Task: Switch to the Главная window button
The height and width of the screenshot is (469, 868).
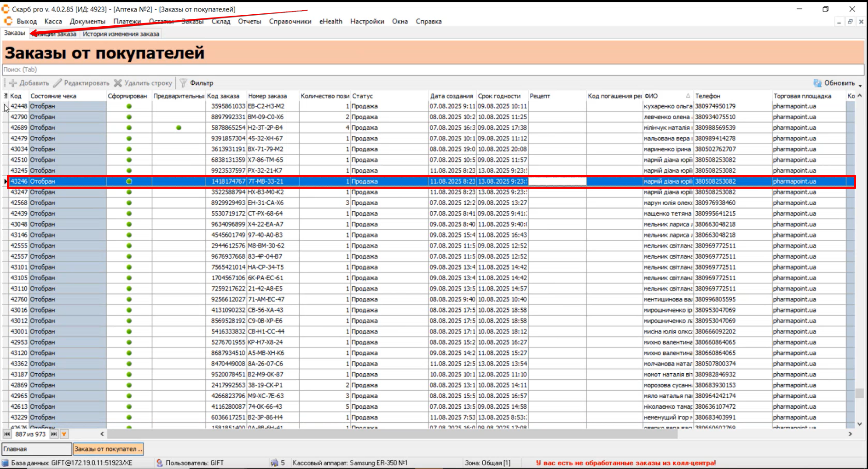Action: 37,449
